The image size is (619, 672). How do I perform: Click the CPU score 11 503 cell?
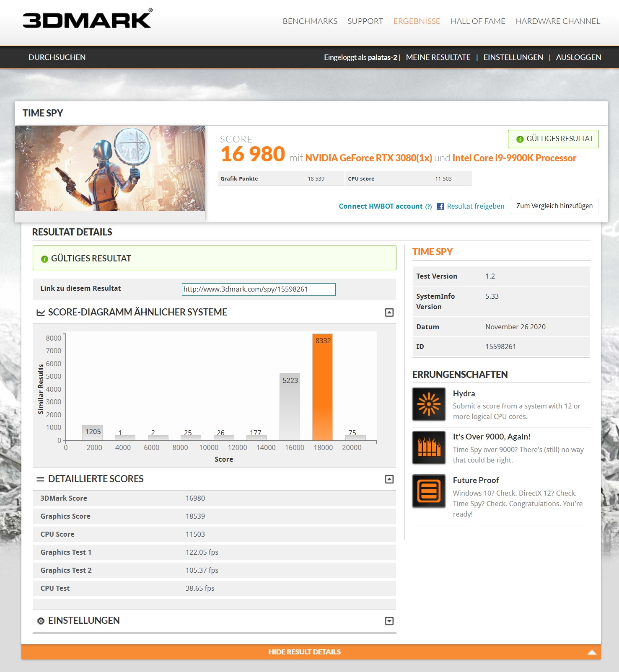point(409,178)
